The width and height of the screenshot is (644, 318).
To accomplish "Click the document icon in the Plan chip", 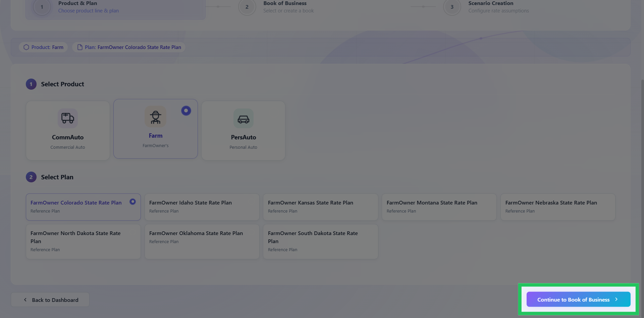I will [80, 47].
